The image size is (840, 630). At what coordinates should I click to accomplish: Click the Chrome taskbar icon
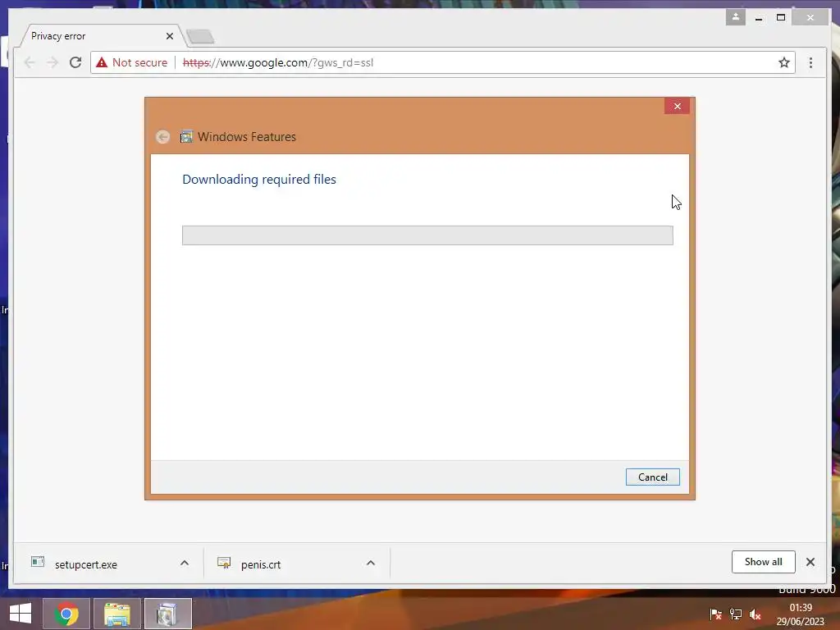point(66,614)
